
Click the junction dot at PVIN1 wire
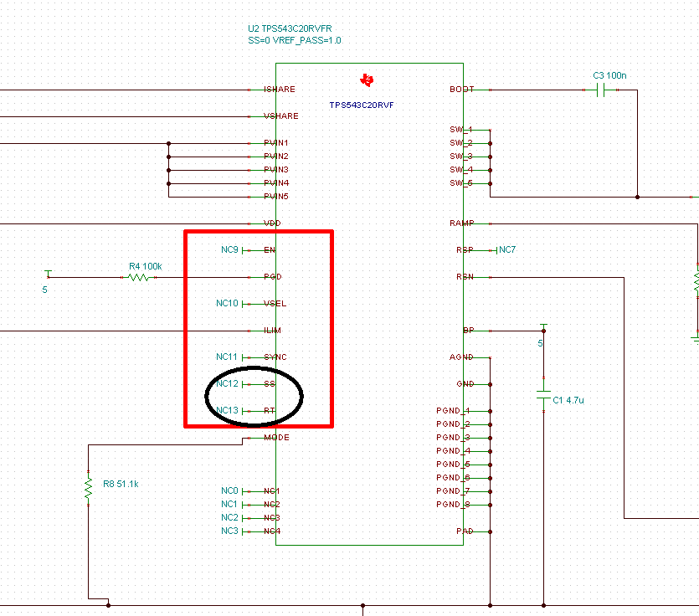(168, 143)
